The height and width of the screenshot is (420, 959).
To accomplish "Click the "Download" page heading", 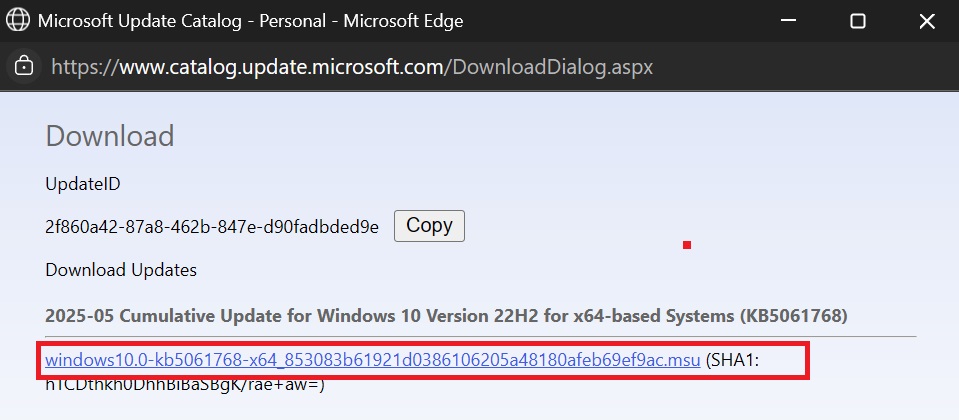I will [110, 136].
